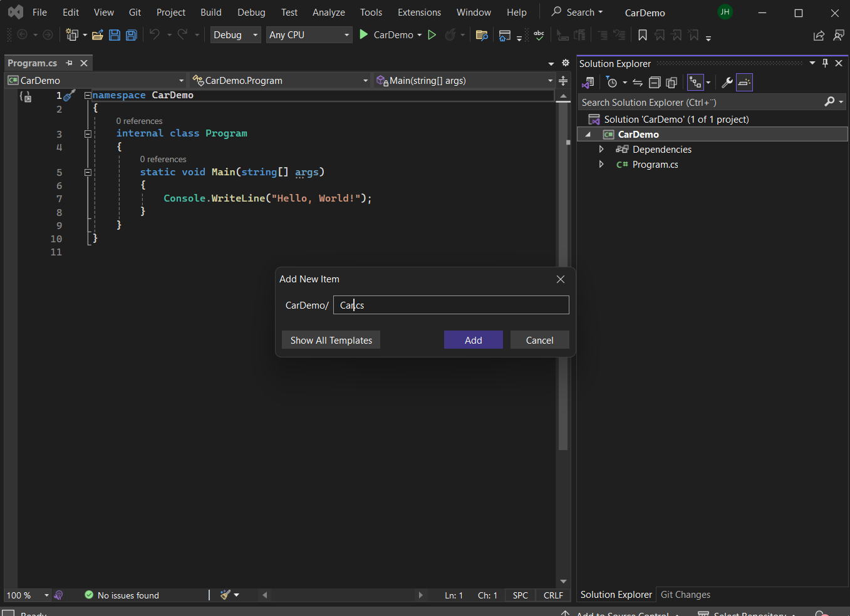The image size is (850, 616).
Task: Click the file name input field in the dialog
Action: [x=451, y=305]
